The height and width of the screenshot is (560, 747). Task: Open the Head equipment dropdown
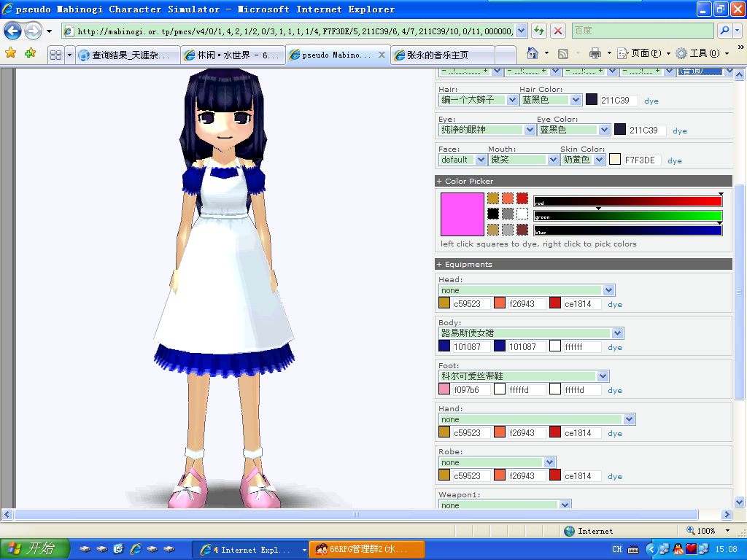pos(527,290)
